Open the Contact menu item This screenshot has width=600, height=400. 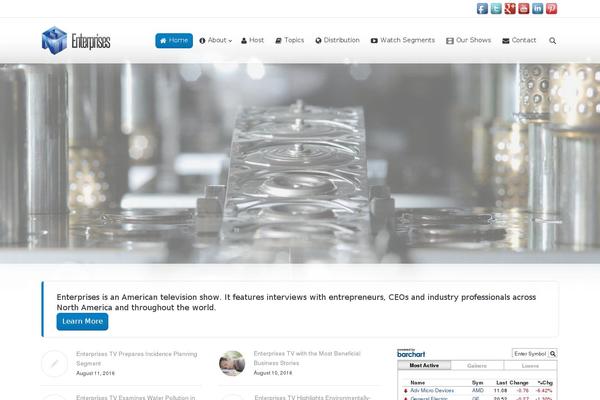pyautogui.click(x=519, y=40)
